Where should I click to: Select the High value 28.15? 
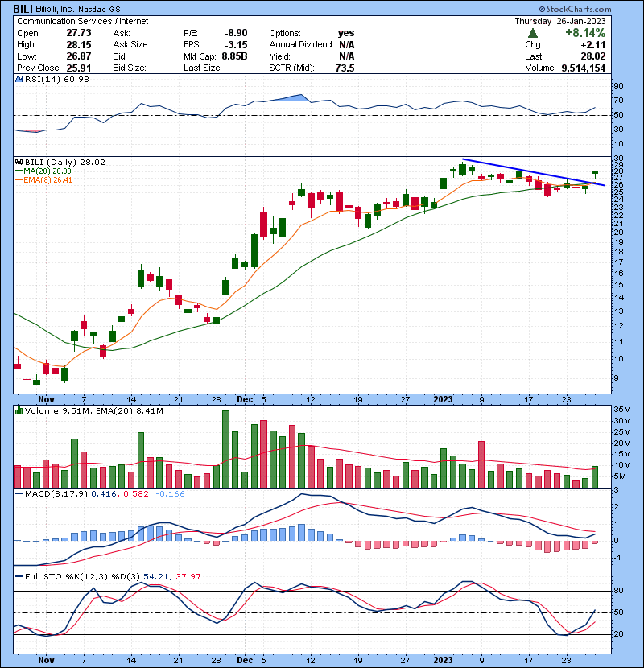coord(79,45)
